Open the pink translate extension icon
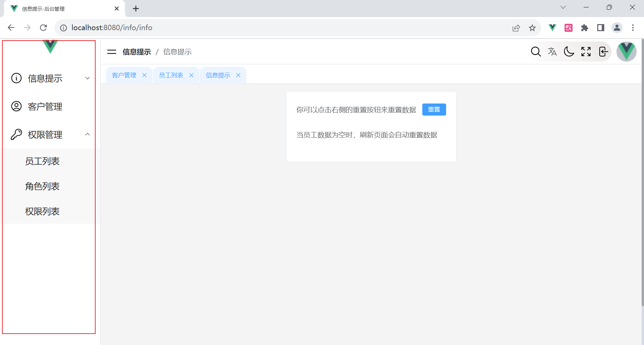 point(569,28)
